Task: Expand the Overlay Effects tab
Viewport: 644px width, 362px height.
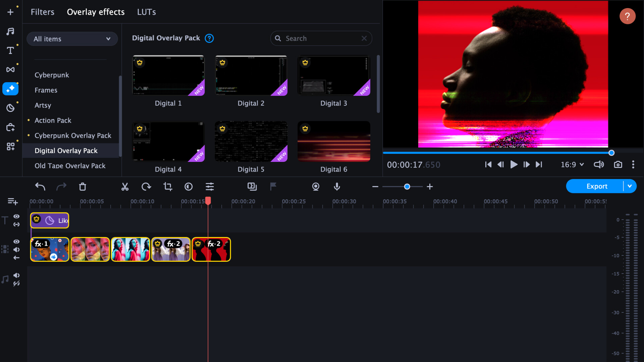Action: pos(96,11)
